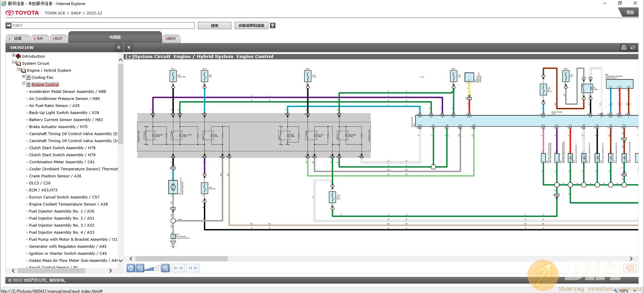The image size is (644, 293).
Task: Click the System Circuit book icon
Action: pyautogui.click(x=18, y=63)
